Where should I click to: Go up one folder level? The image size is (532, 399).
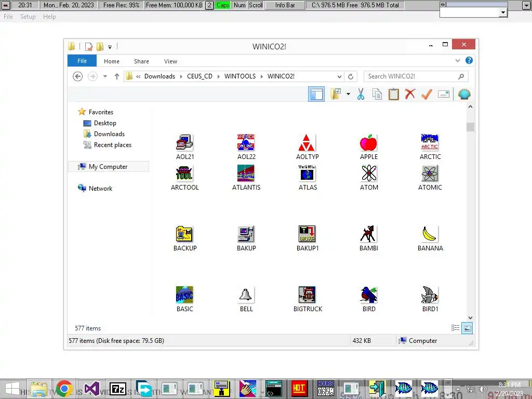[x=117, y=76]
